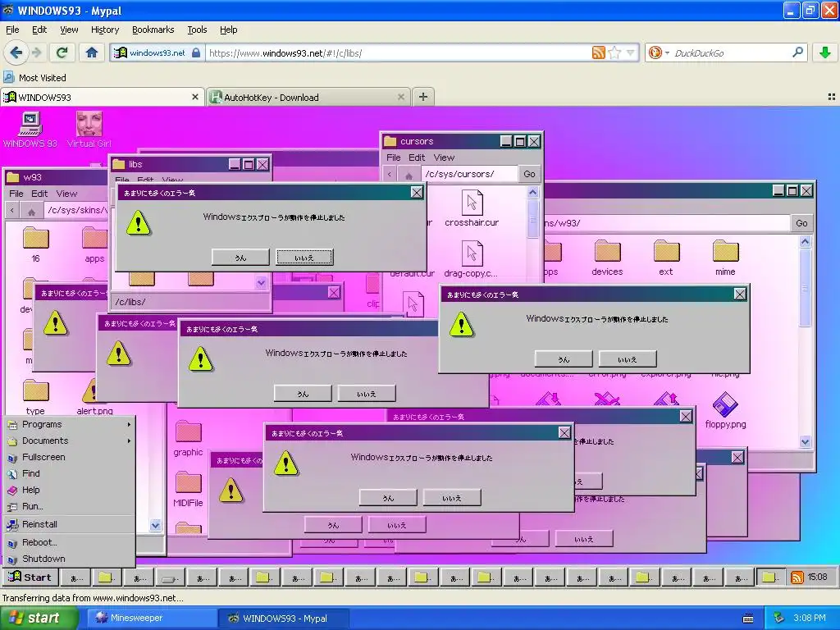
Task: Click the DuckDuckGo search field
Action: click(x=730, y=52)
